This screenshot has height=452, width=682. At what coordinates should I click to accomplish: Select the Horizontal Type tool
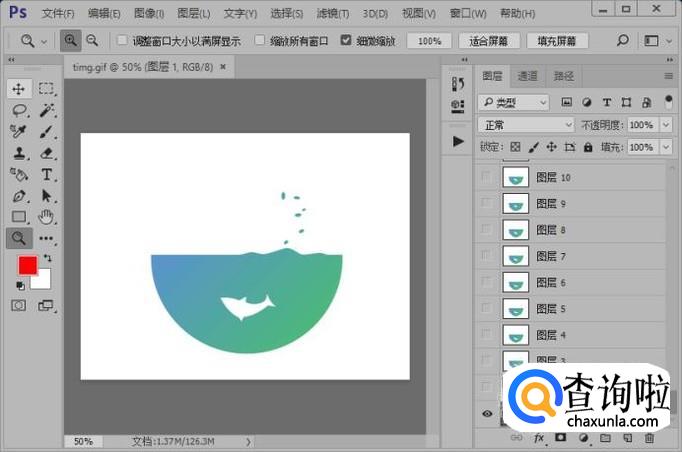[46, 175]
